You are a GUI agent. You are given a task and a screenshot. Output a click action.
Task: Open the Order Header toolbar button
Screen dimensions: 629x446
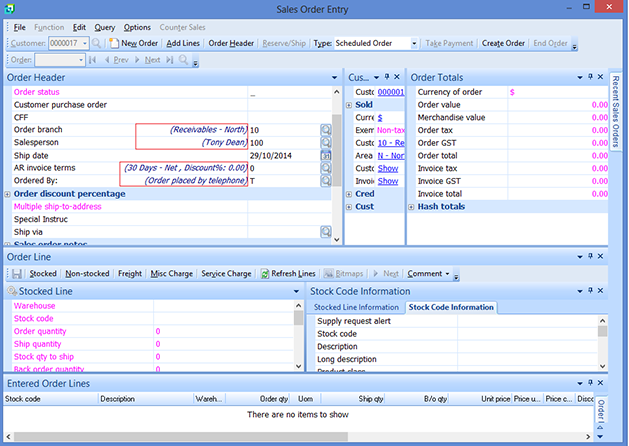point(231,43)
